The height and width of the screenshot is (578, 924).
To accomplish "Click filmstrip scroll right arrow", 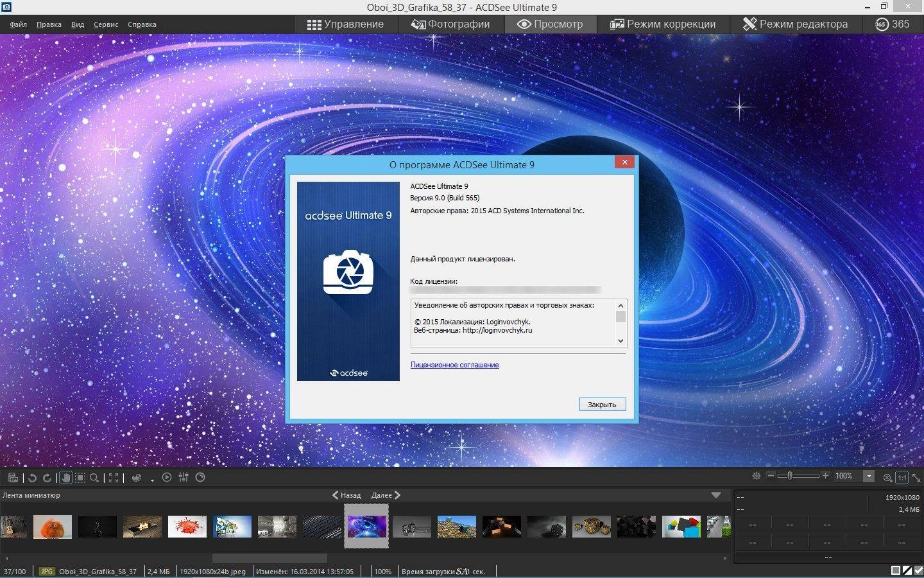I will click(x=725, y=558).
